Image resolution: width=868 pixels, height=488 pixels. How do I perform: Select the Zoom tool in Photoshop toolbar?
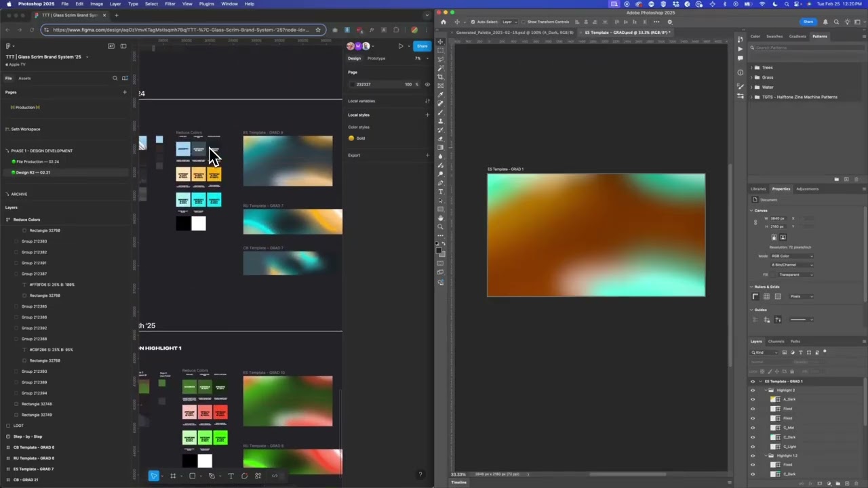[x=441, y=227]
